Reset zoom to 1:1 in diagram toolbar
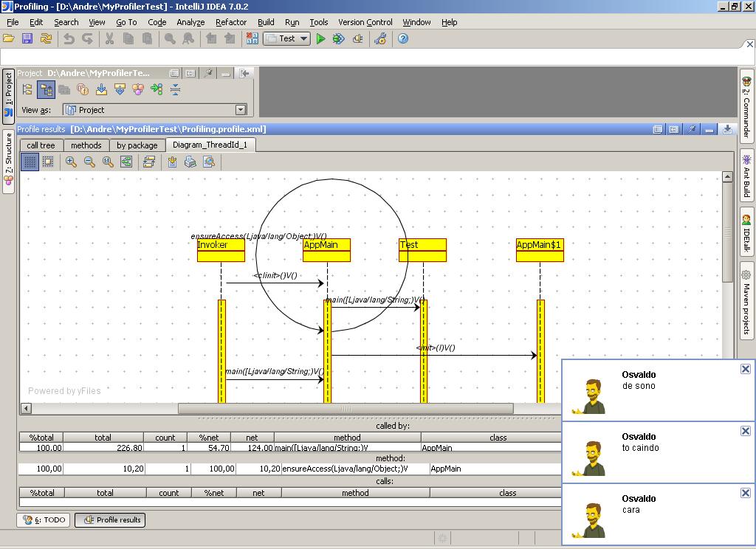 click(x=107, y=162)
